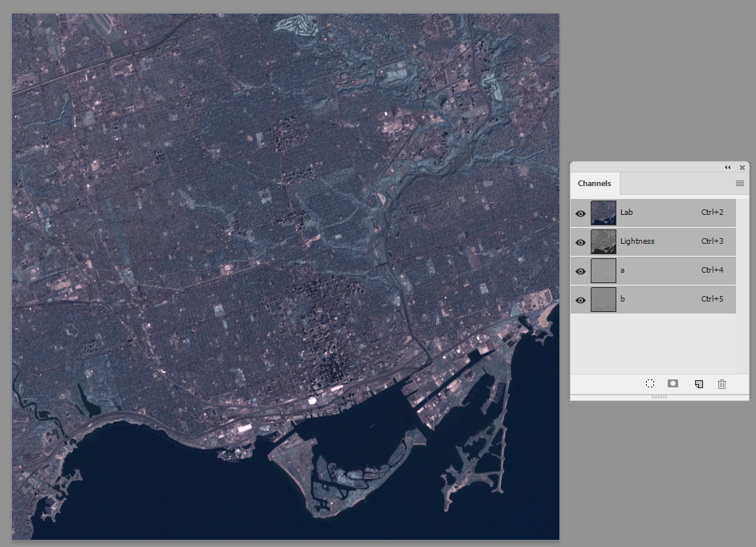Click the Lightness channel thumbnail
Screen dimensions: 756x547
604,241
